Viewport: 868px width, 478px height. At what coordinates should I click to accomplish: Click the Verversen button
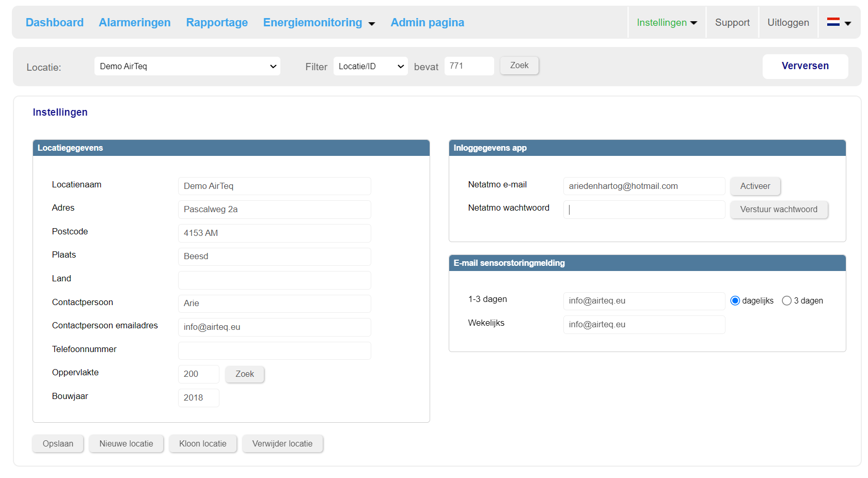(x=804, y=66)
